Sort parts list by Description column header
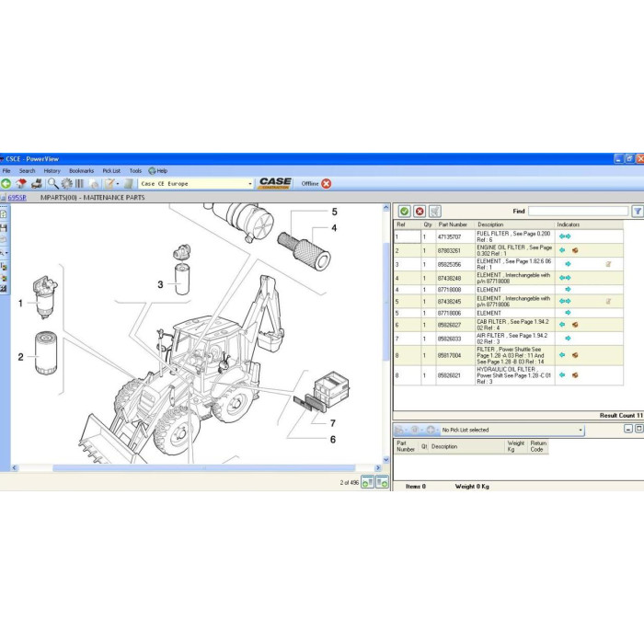The width and height of the screenshot is (644, 644). point(515,224)
